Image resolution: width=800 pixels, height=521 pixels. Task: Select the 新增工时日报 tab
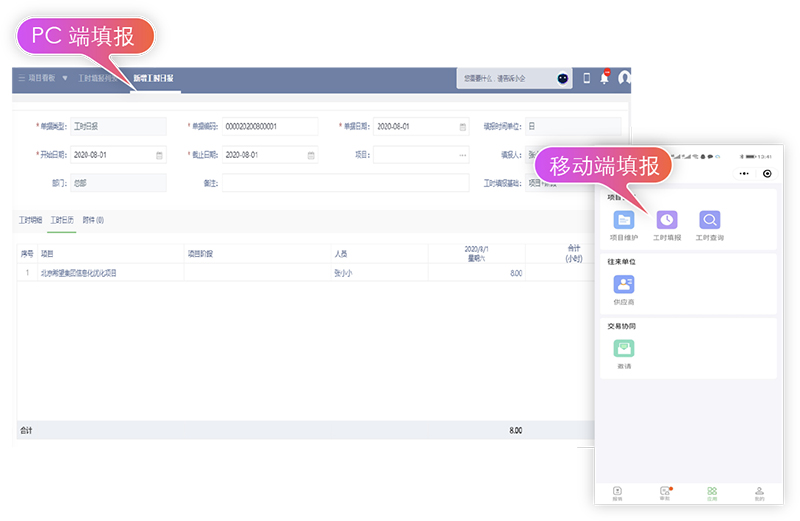click(x=154, y=78)
